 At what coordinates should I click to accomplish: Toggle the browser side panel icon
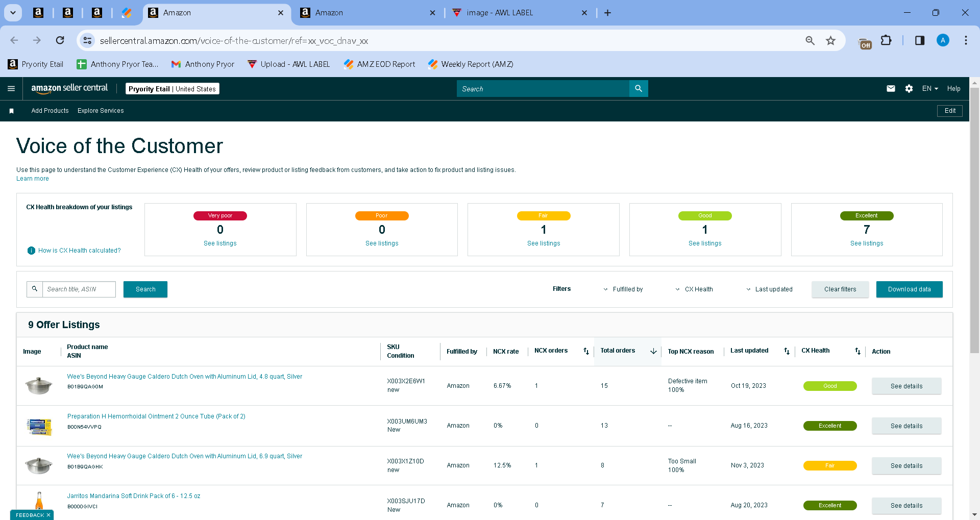[x=920, y=40]
